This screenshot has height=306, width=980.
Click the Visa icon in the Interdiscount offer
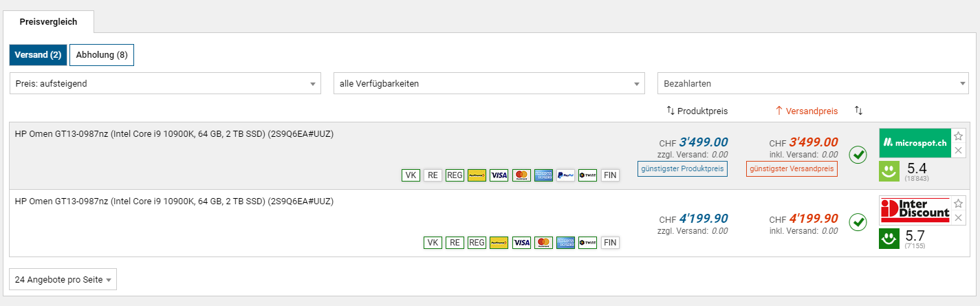coord(521,243)
